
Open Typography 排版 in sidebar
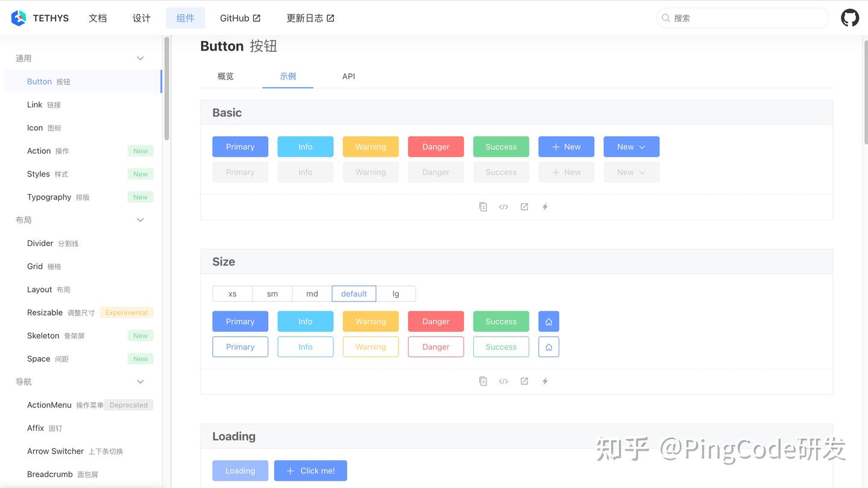[x=83, y=197]
